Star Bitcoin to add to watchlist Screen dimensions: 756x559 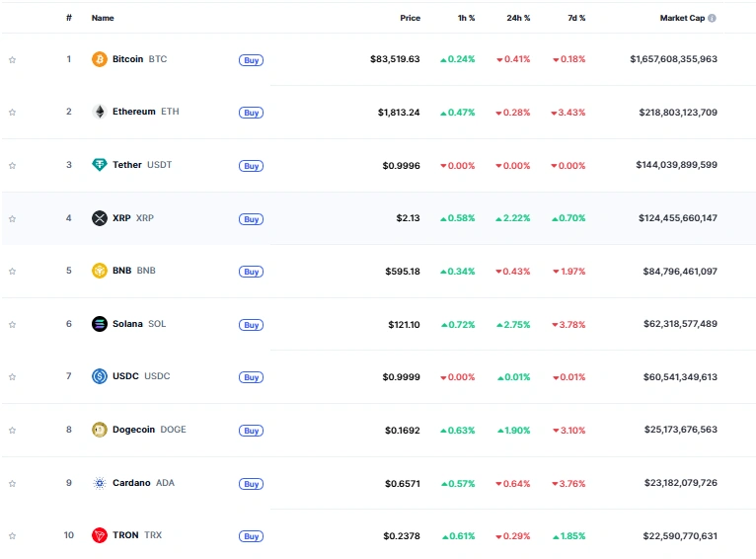pos(12,59)
